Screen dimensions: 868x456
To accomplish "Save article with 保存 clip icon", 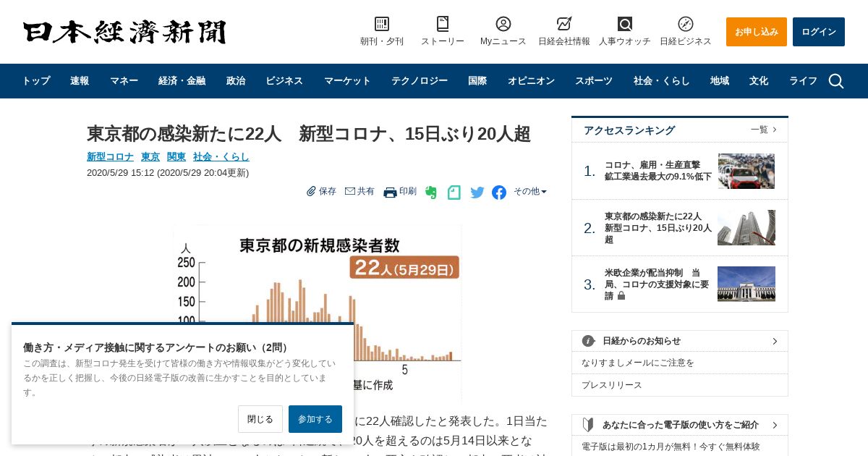I will [321, 191].
